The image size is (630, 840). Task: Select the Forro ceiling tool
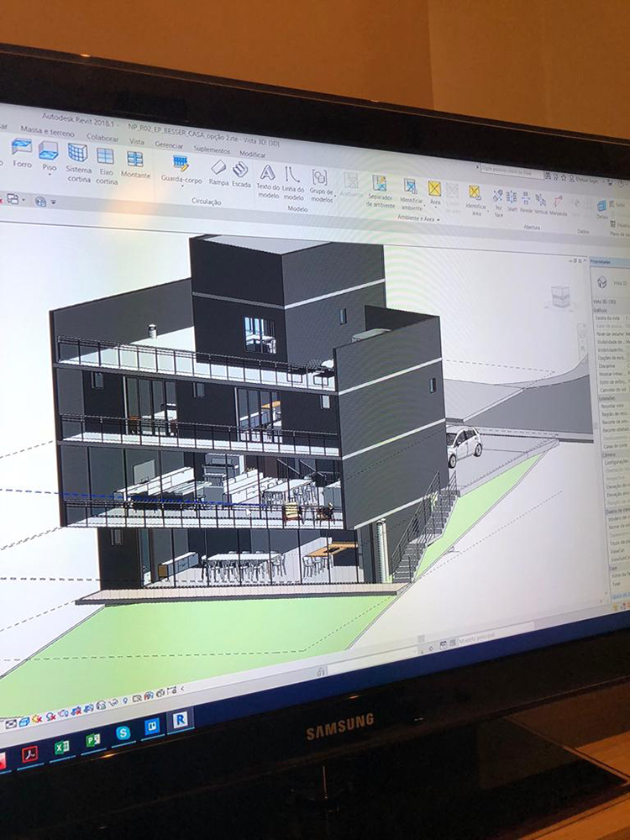coord(22,154)
